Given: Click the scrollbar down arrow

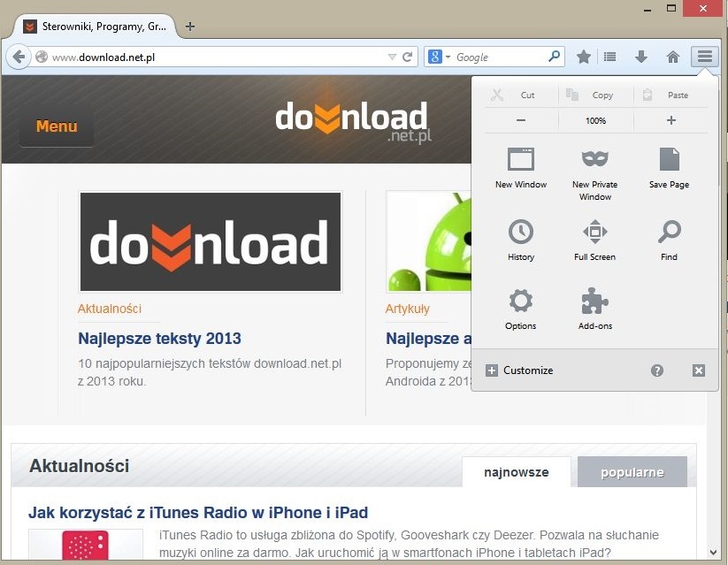Looking at the screenshot, I should tap(714, 553).
